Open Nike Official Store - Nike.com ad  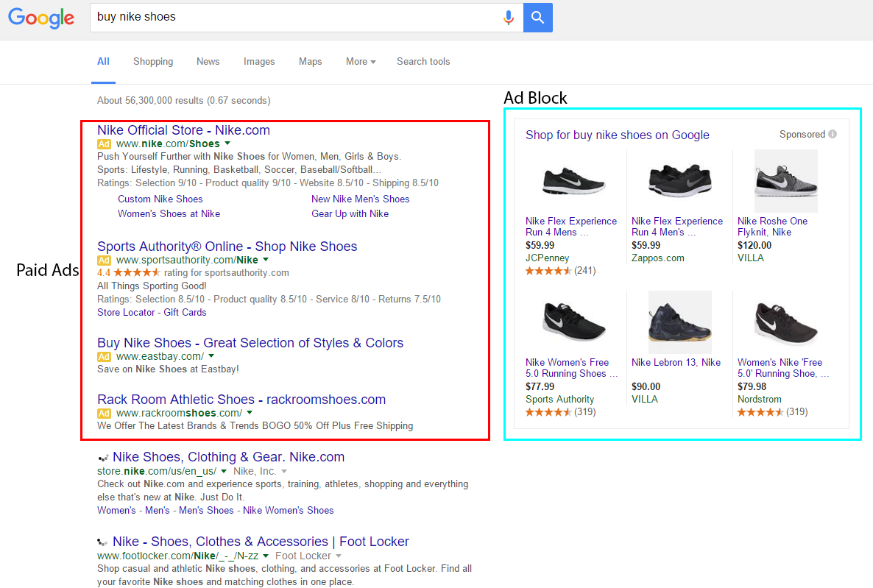tap(184, 130)
